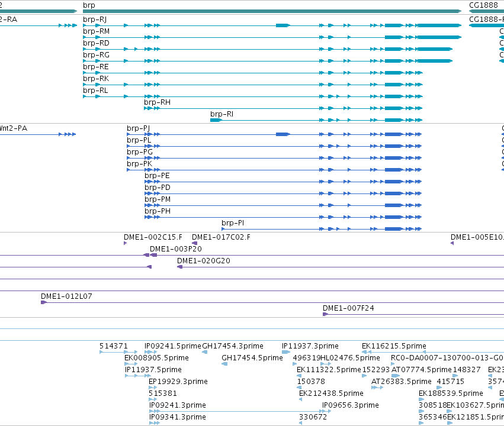The height and width of the screenshot is (426, 504).
Task: Select protein brp-PG label
Action: pyautogui.click(x=140, y=152)
